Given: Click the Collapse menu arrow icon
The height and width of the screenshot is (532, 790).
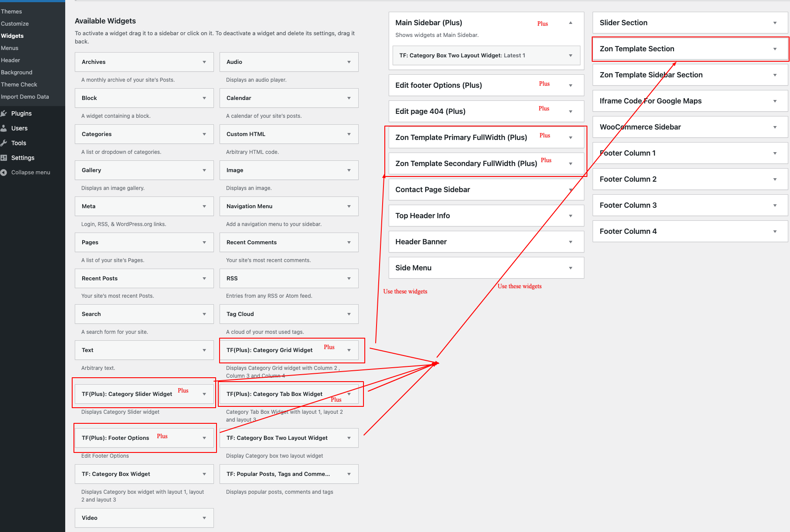Looking at the screenshot, I should click(4, 173).
